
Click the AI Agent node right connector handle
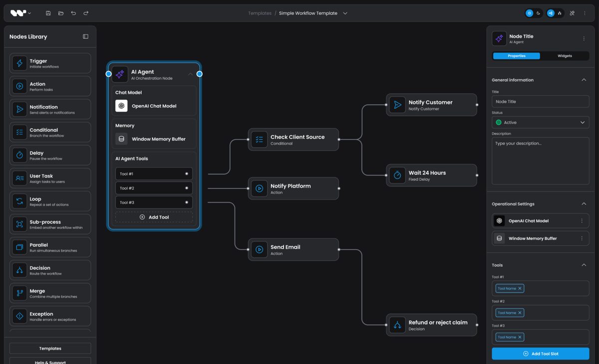click(199, 74)
